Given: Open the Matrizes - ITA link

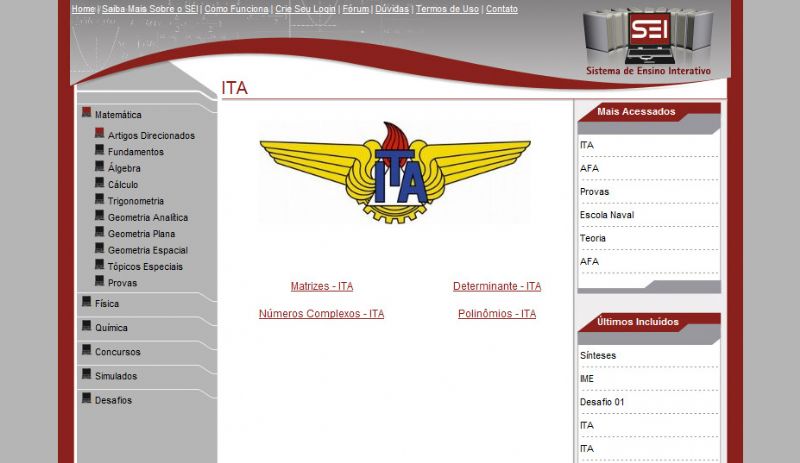Looking at the screenshot, I should coord(322,286).
